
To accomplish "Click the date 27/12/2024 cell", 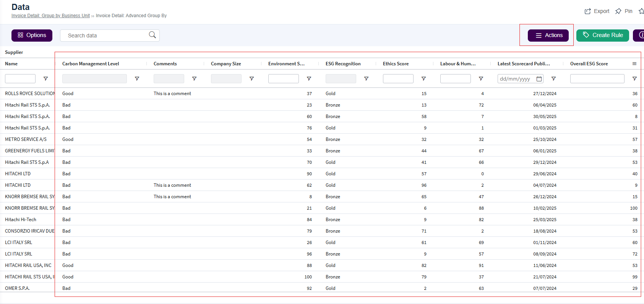I will (x=545, y=94).
